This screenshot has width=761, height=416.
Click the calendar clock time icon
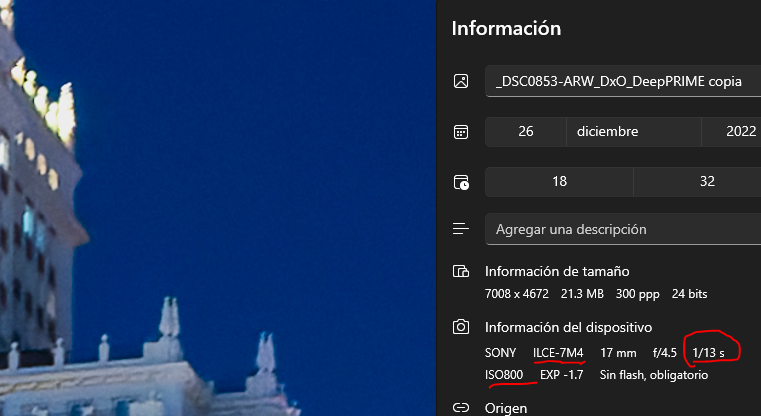(x=461, y=182)
